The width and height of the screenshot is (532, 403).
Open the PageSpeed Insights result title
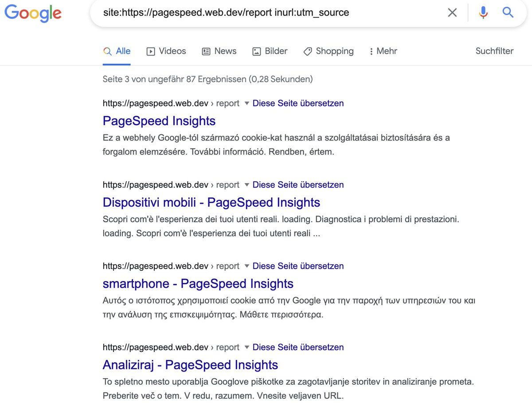(159, 121)
